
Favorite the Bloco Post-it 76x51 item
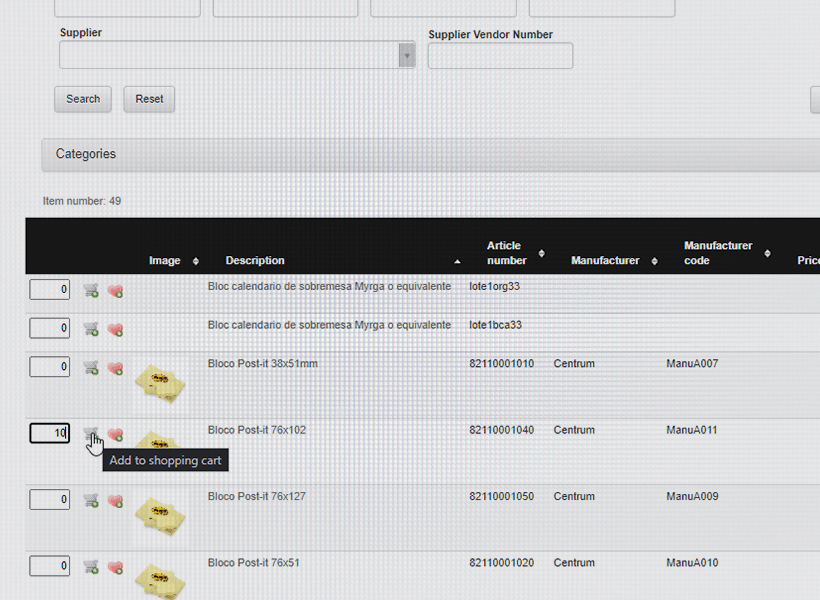115,567
